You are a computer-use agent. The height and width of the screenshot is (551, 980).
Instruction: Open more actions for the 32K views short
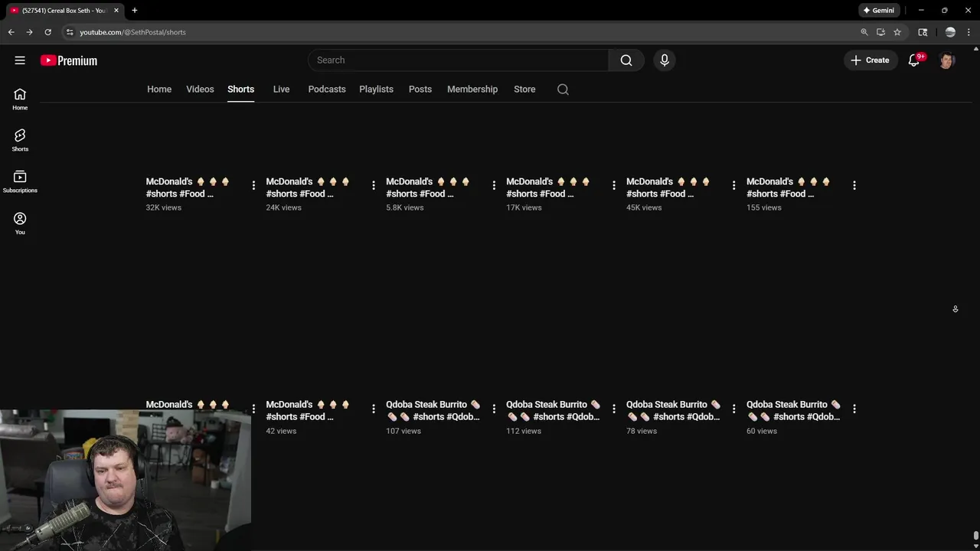click(x=253, y=185)
